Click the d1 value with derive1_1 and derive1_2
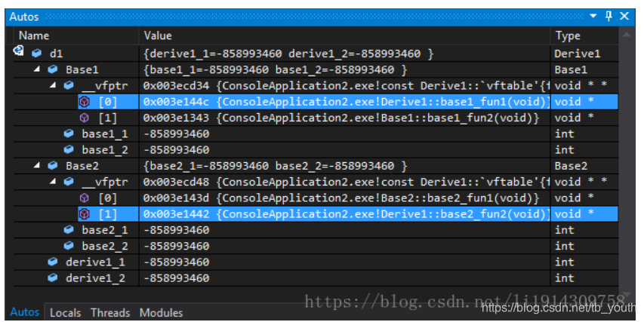The height and width of the screenshot is (322, 644). [288, 54]
